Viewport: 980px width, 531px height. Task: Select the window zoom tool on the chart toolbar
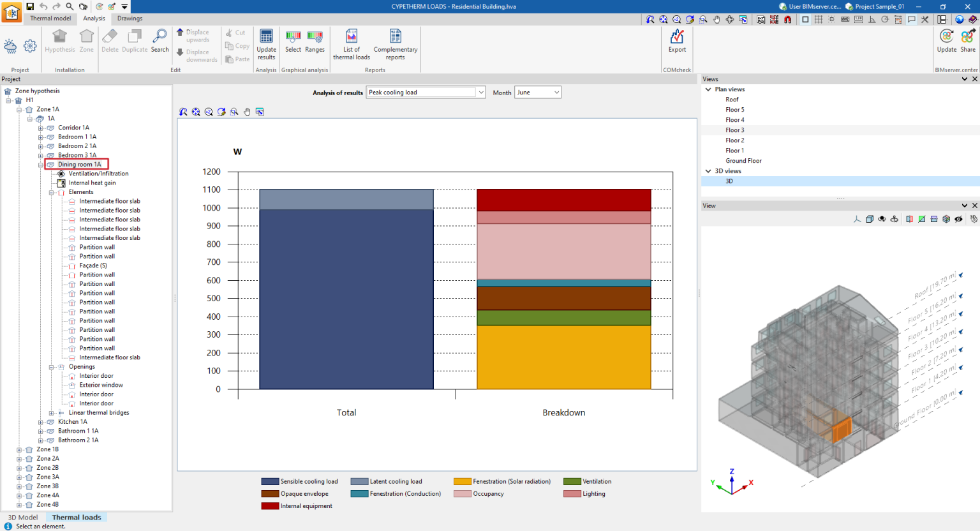pyautogui.click(x=235, y=112)
